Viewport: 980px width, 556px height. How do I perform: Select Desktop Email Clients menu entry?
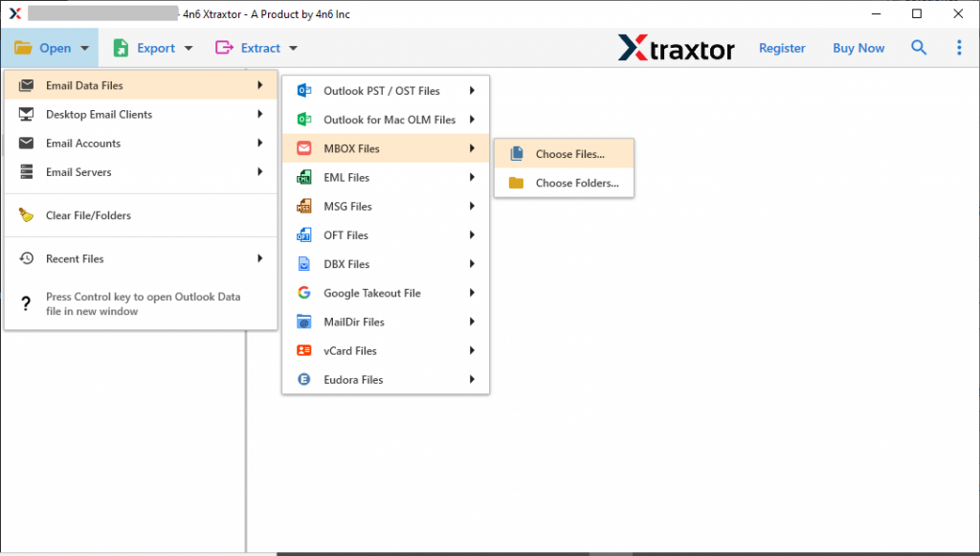tap(141, 114)
